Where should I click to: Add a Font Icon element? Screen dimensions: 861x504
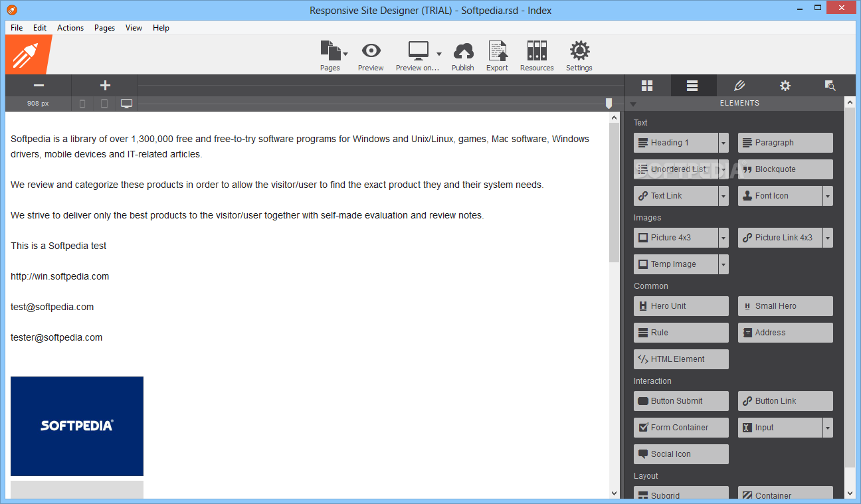(x=780, y=196)
